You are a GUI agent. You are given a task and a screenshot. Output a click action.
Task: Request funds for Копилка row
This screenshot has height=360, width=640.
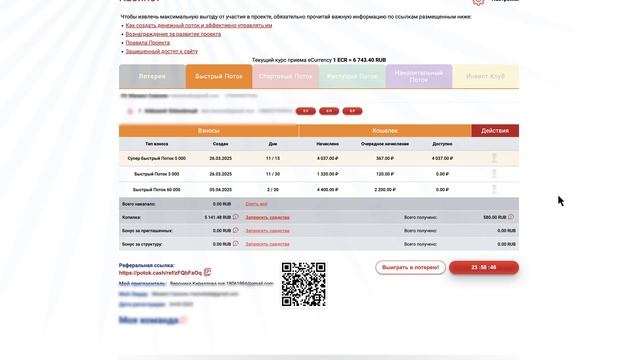(x=267, y=217)
